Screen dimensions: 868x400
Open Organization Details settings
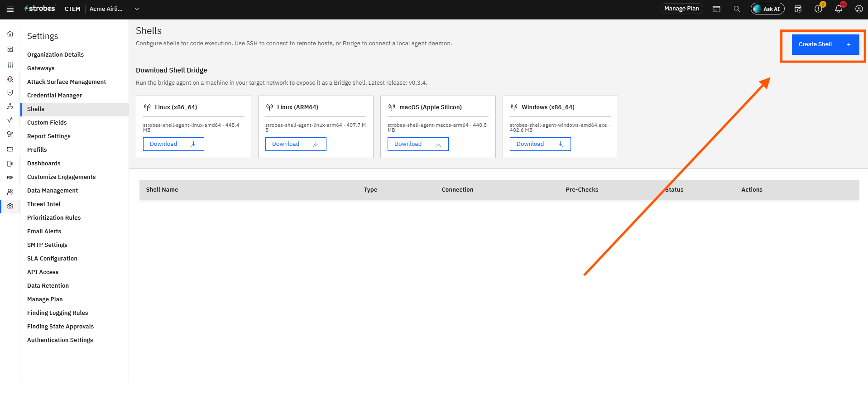[55, 55]
